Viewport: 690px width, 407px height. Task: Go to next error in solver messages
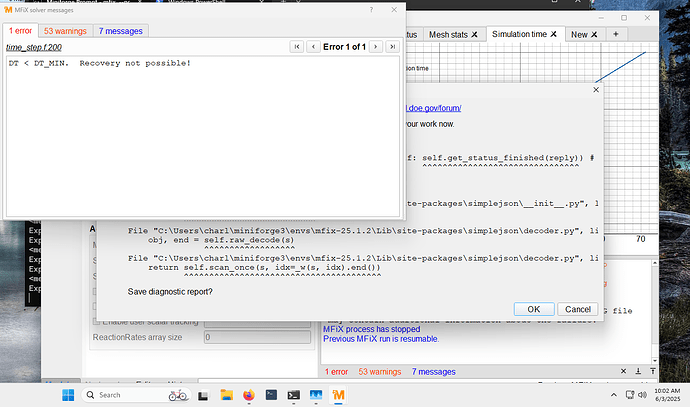375,47
